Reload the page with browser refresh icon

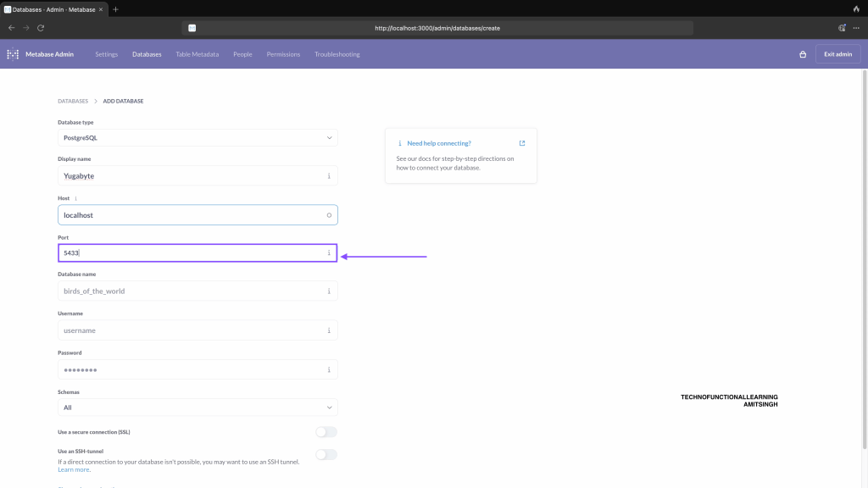tap(40, 28)
